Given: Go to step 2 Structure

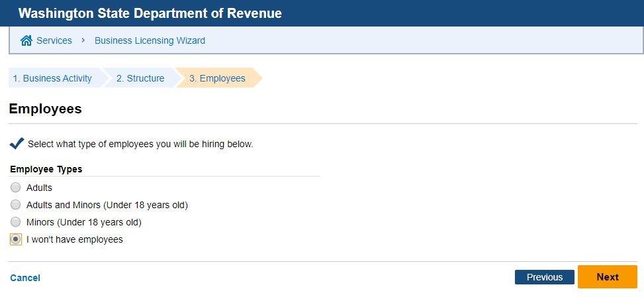Looking at the screenshot, I should 140,78.
